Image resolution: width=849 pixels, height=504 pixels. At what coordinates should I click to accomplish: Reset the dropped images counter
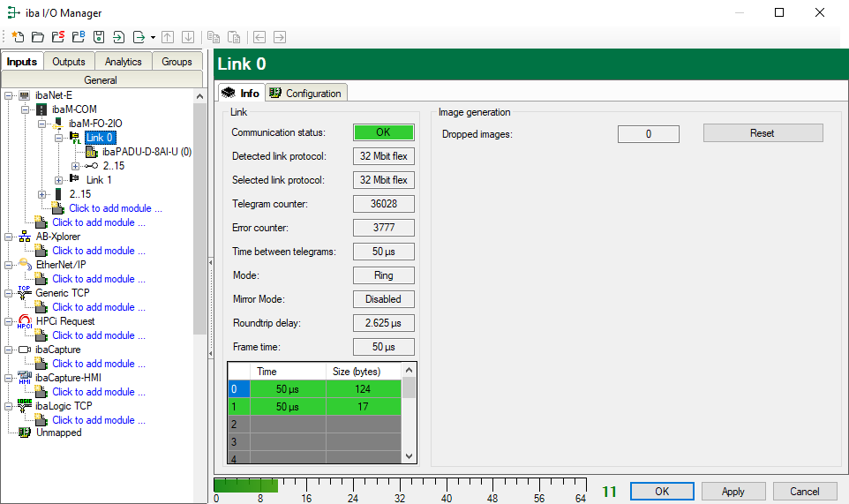point(763,133)
